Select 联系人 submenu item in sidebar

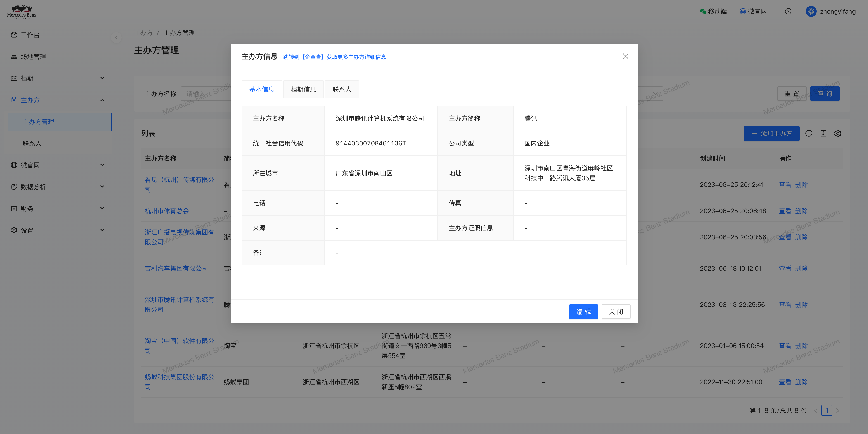click(60, 143)
